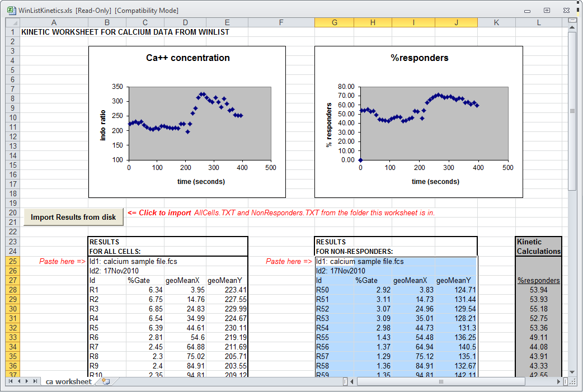583x392 pixels.
Task: Click the vertical scrollbar up arrow
Action: click(572, 27)
